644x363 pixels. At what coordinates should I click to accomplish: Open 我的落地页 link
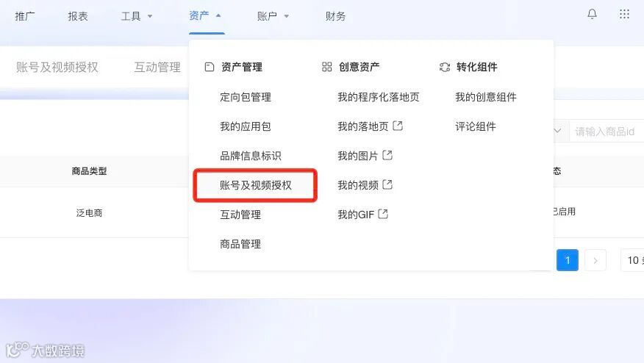tap(362, 126)
